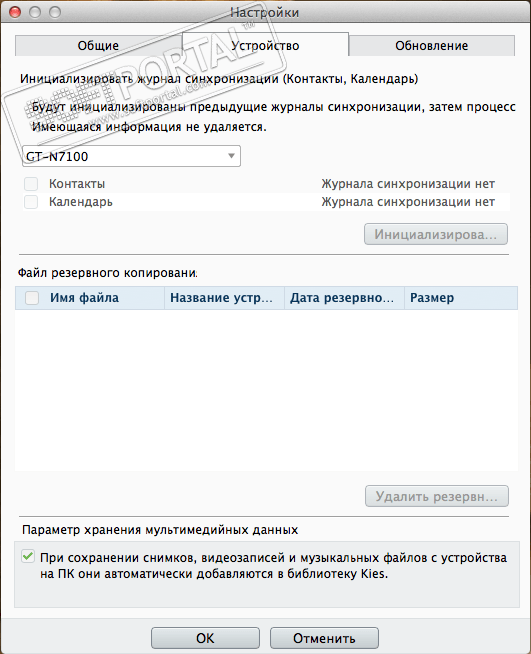Switch to the Общие tab
This screenshot has width=531, height=654.
pos(98,45)
